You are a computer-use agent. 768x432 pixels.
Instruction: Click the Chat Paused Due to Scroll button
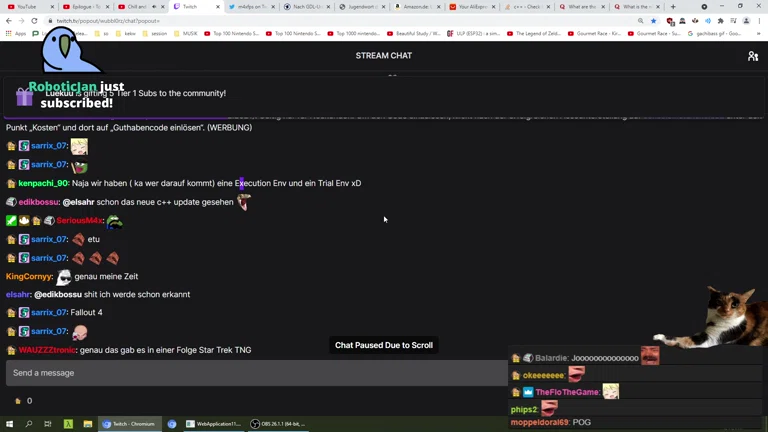[384, 345]
